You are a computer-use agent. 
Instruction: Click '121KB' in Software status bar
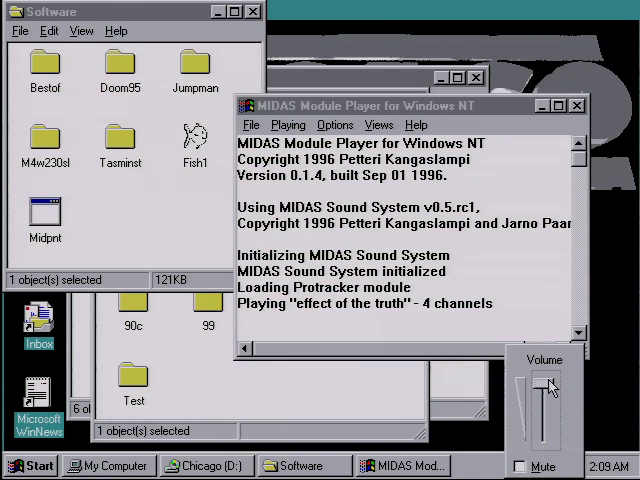(171, 280)
